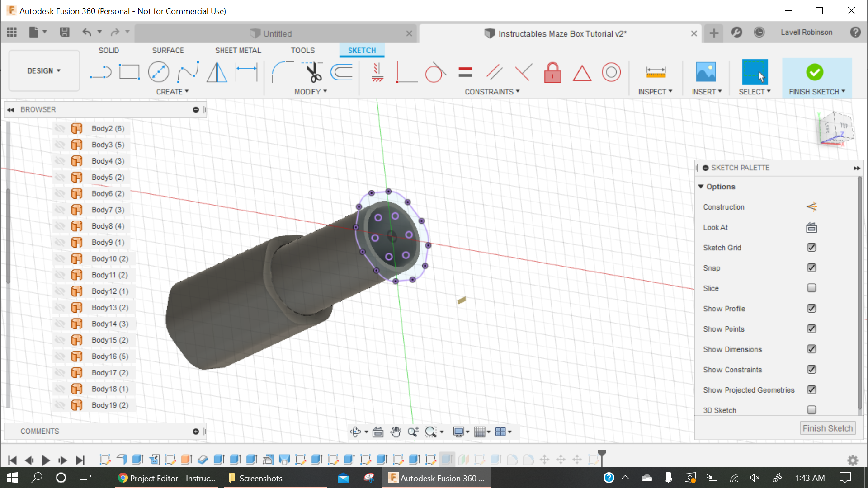Click the Window Select tool icon
Viewport: 868px width, 488px height.
(755, 72)
